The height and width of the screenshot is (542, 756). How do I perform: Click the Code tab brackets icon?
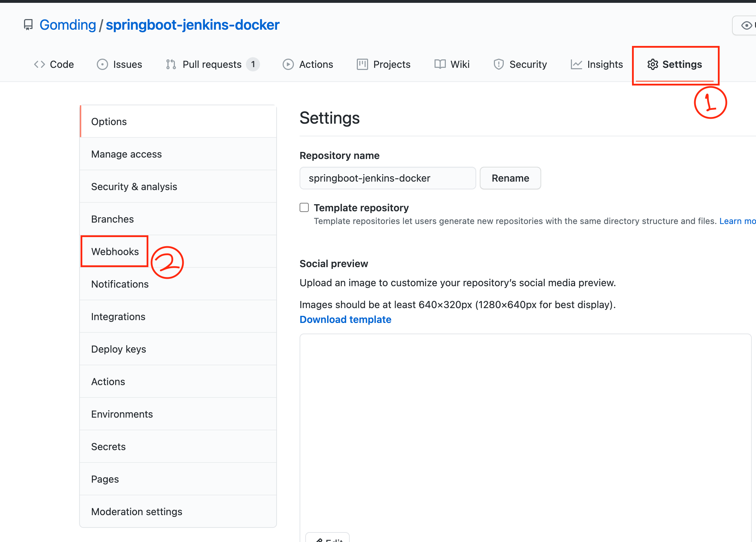pyautogui.click(x=40, y=64)
